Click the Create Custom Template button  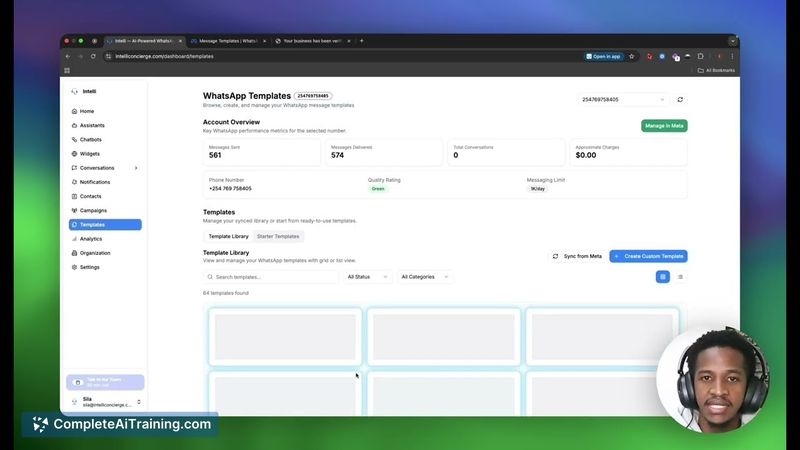(x=648, y=256)
